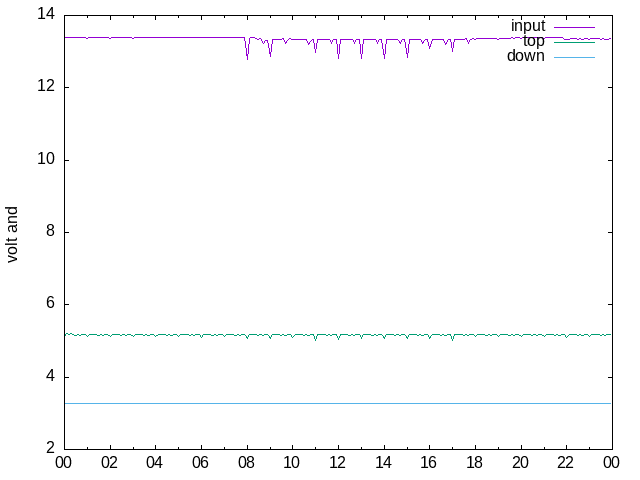Image resolution: width=640 pixels, height=480 pixels.
Task: Click the purple voltage dip at hour 12
Action: point(338,54)
